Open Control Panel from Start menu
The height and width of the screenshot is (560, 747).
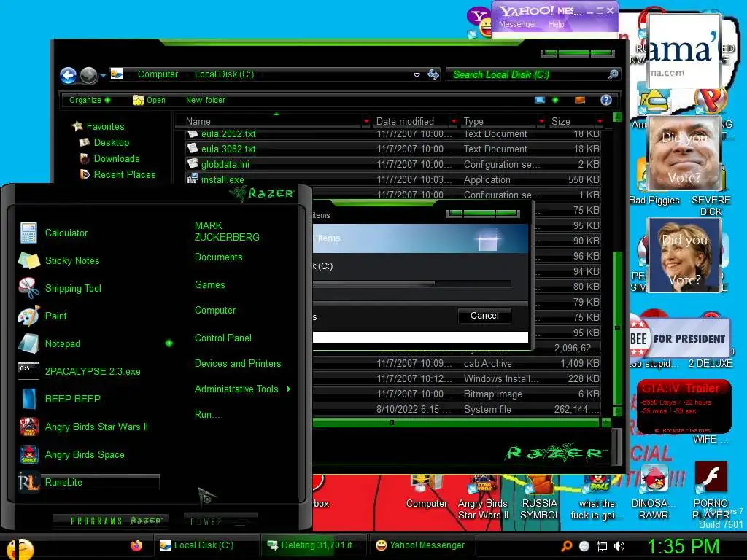(223, 338)
